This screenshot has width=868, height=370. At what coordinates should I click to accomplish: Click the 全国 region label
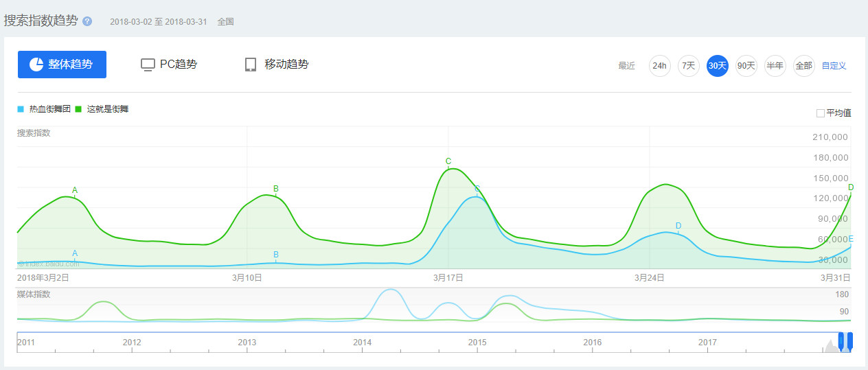[x=226, y=22]
